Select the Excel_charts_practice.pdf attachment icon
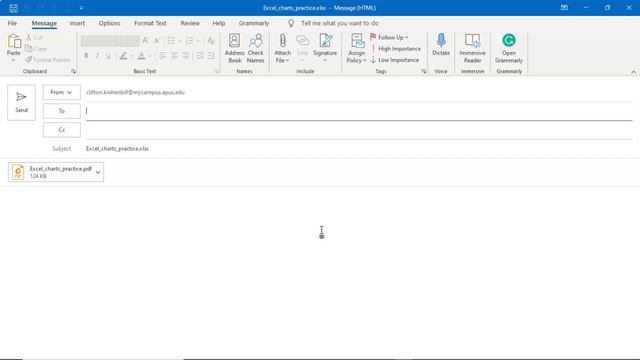Image resolution: width=640 pixels, height=360 pixels. pos(18,172)
